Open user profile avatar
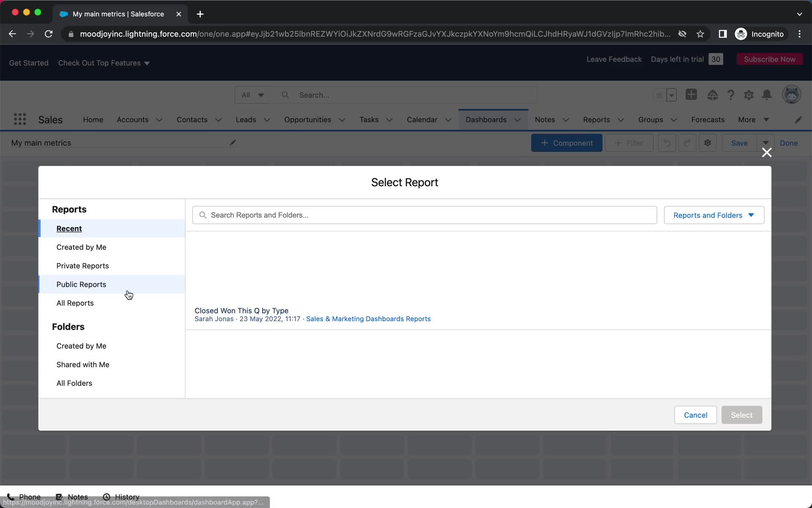This screenshot has height=508, width=812. coord(791,94)
